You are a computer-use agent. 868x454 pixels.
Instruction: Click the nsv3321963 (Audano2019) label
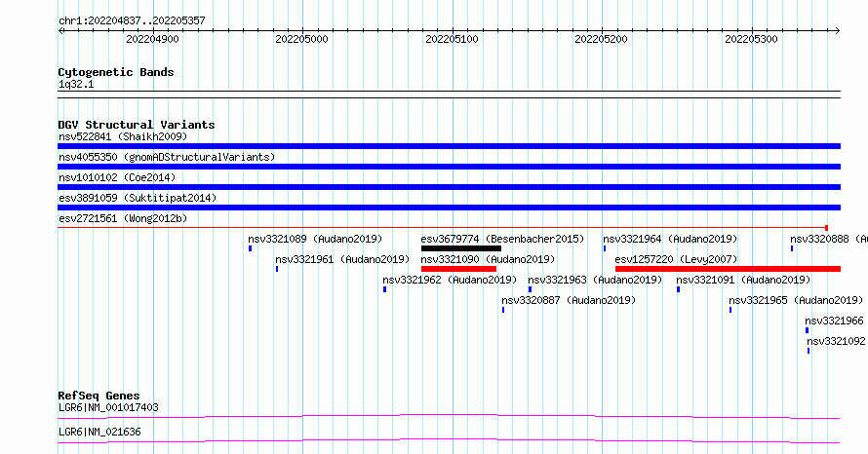[595, 280]
